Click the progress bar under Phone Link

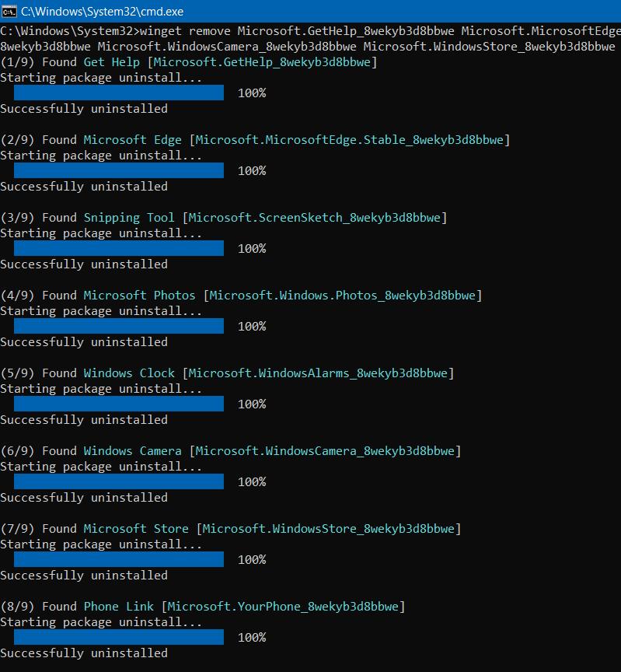(x=119, y=637)
